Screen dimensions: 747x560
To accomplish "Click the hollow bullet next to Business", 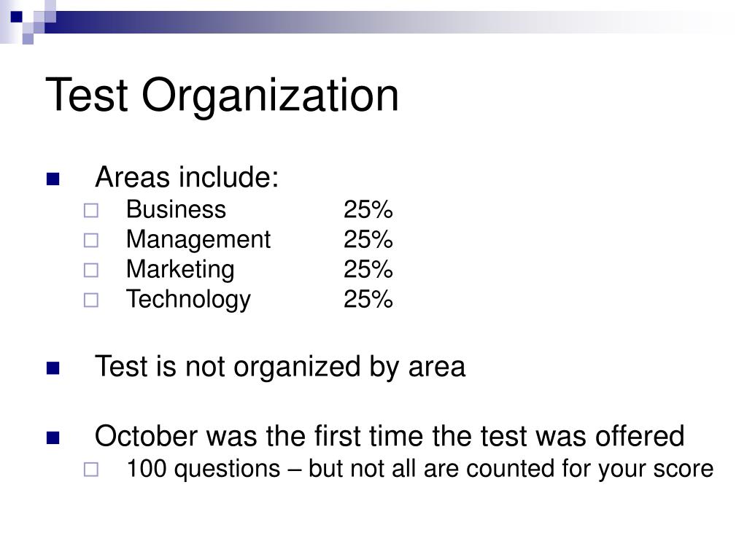I will pos(91,211).
